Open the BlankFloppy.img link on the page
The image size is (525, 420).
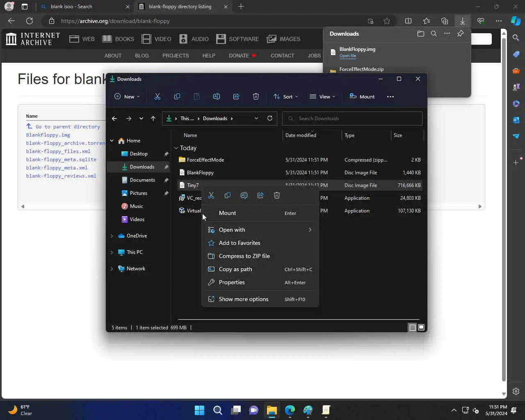(48, 135)
